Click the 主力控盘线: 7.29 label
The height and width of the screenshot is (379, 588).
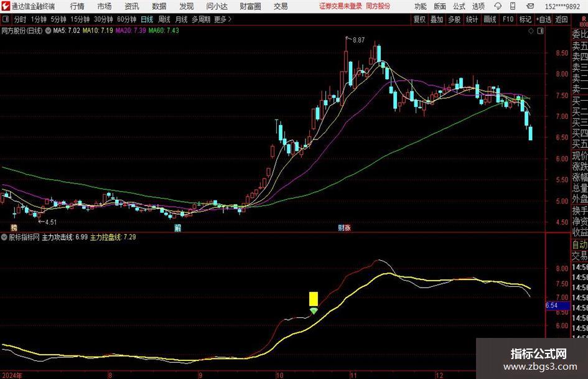click(x=113, y=237)
